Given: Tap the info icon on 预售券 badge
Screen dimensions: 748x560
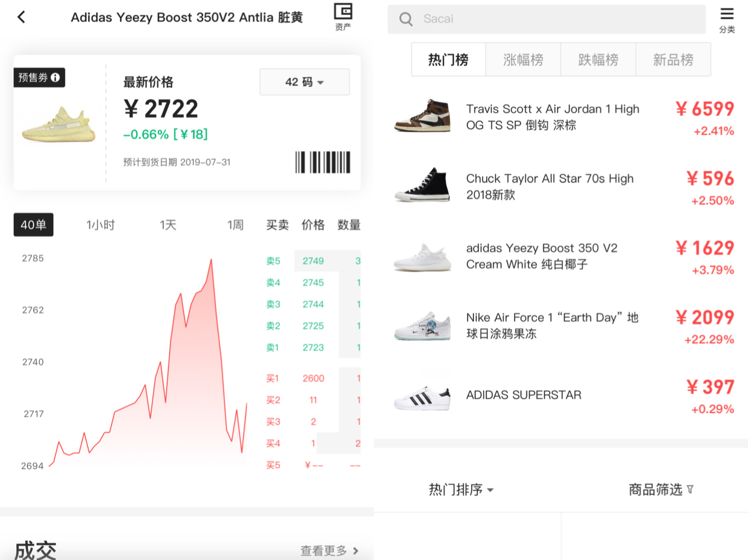Looking at the screenshot, I should [x=55, y=78].
